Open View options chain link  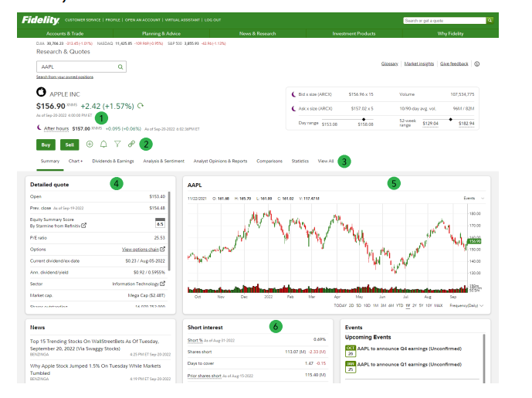click(x=141, y=250)
